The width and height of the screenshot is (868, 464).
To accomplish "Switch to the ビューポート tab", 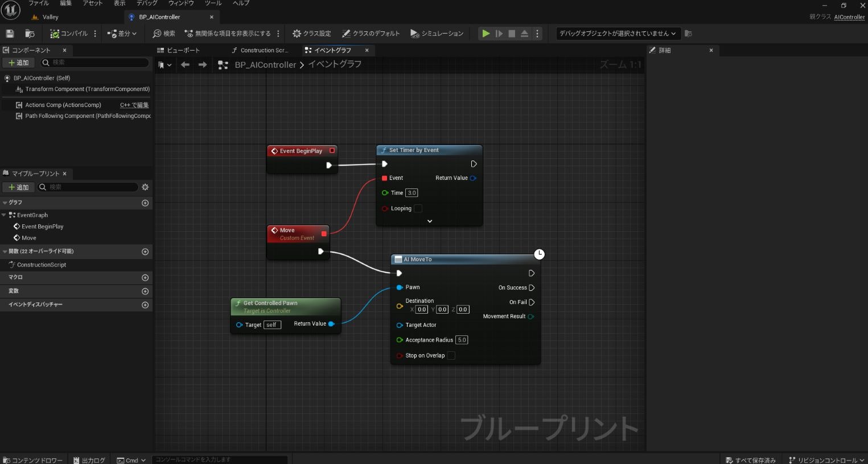I will [x=179, y=50].
